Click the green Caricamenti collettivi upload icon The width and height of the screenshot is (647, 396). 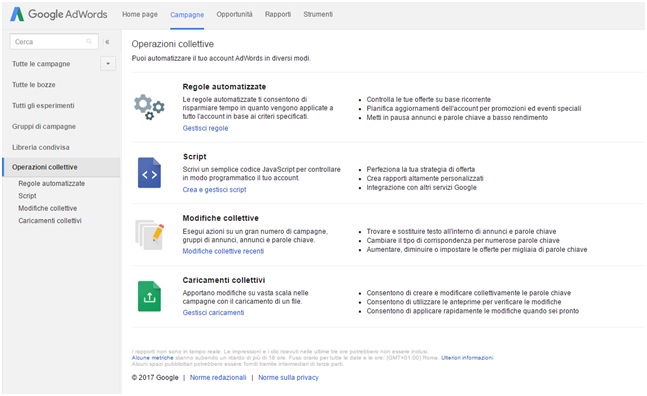pyautogui.click(x=149, y=296)
